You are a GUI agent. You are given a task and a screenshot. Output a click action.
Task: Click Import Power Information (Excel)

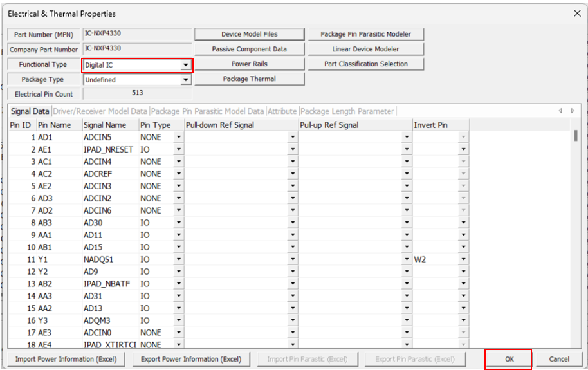click(x=66, y=359)
